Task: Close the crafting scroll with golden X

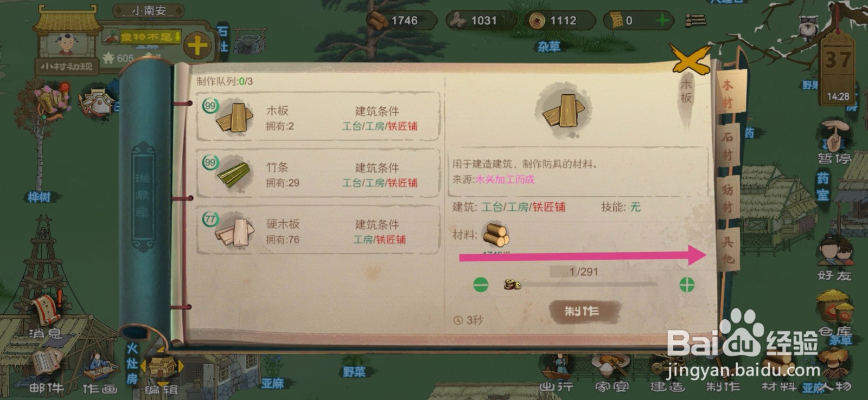Action: [x=690, y=59]
